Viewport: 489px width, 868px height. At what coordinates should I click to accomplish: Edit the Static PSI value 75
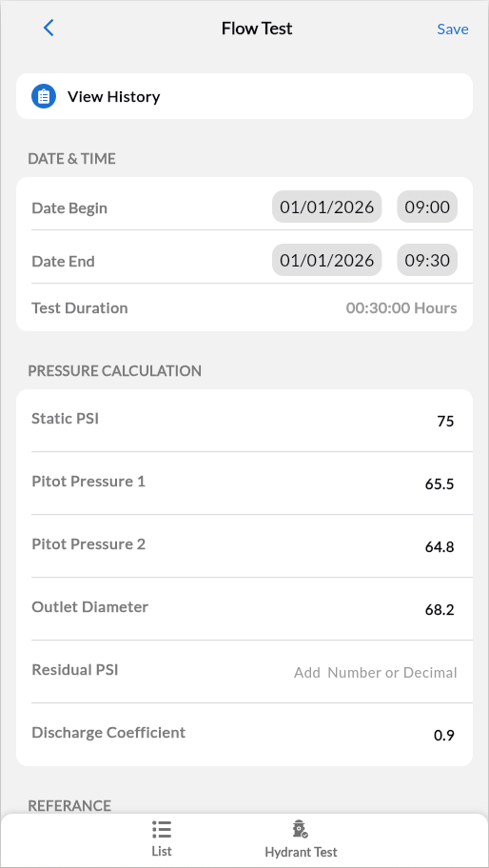coord(444,422)
